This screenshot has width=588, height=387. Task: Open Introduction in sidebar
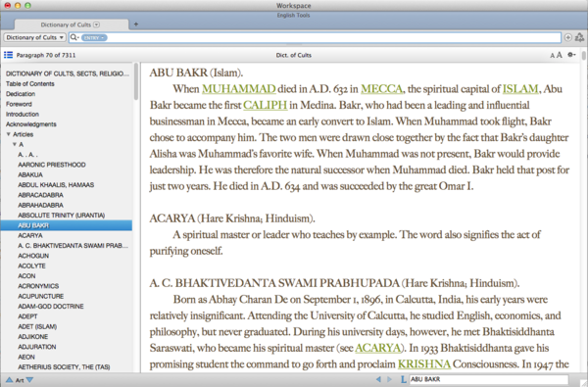click(x=23, y=114)
